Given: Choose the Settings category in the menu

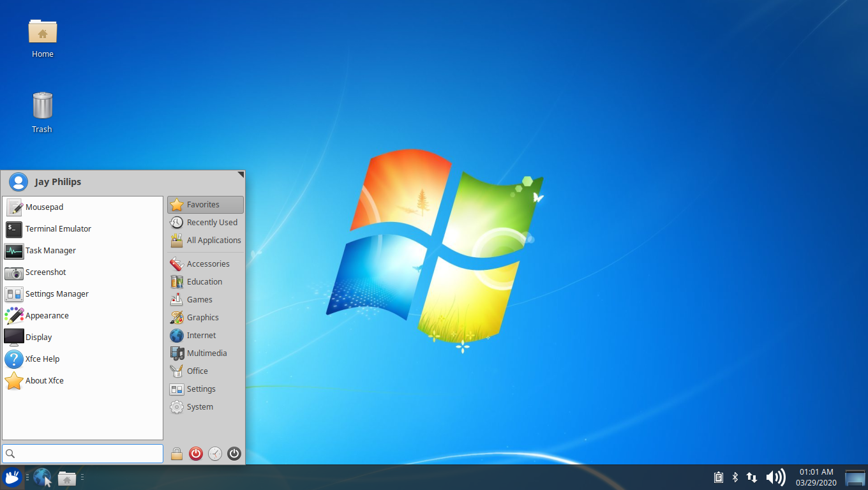Looking at the screenshot, I should (206, 389).
